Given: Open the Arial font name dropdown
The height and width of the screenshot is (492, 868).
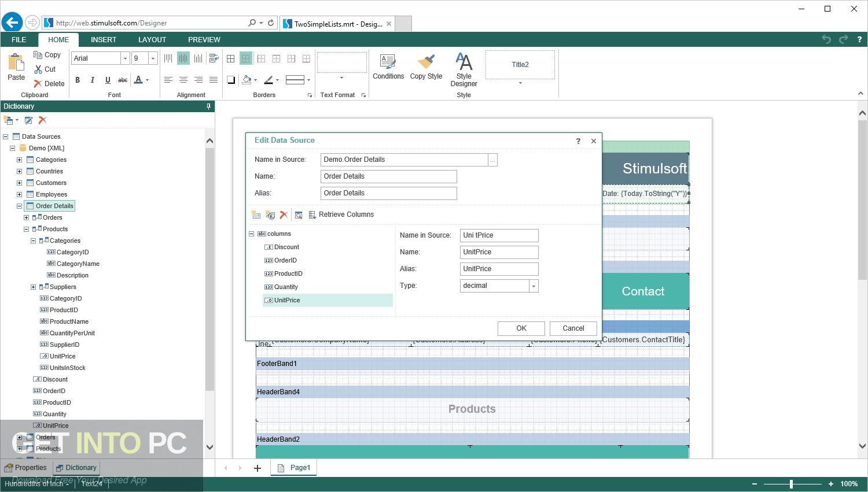Looking at the screenshot, I should tap(124, 58).
